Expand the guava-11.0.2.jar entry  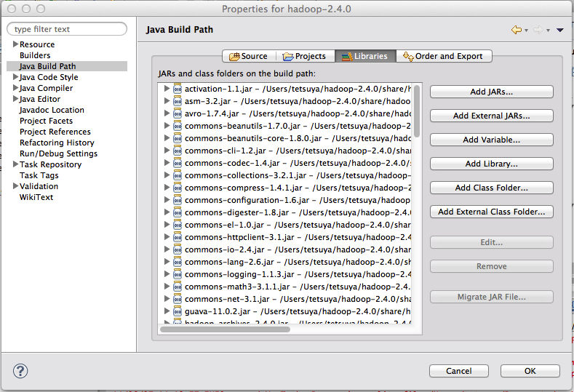(167, 311)
